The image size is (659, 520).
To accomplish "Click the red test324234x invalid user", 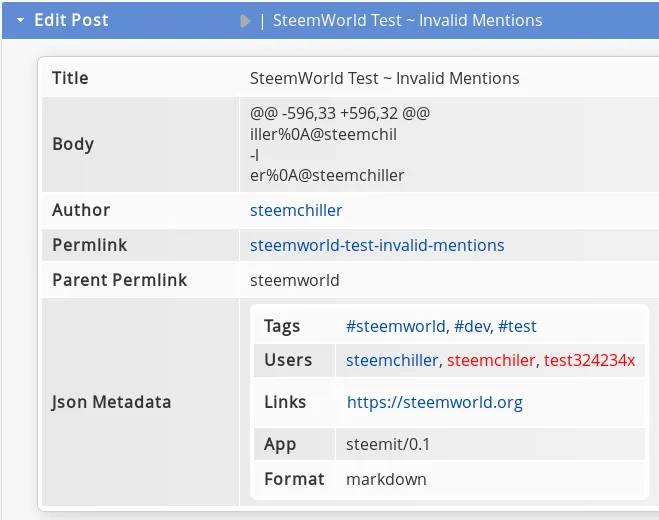I will [x=589, y=360].
